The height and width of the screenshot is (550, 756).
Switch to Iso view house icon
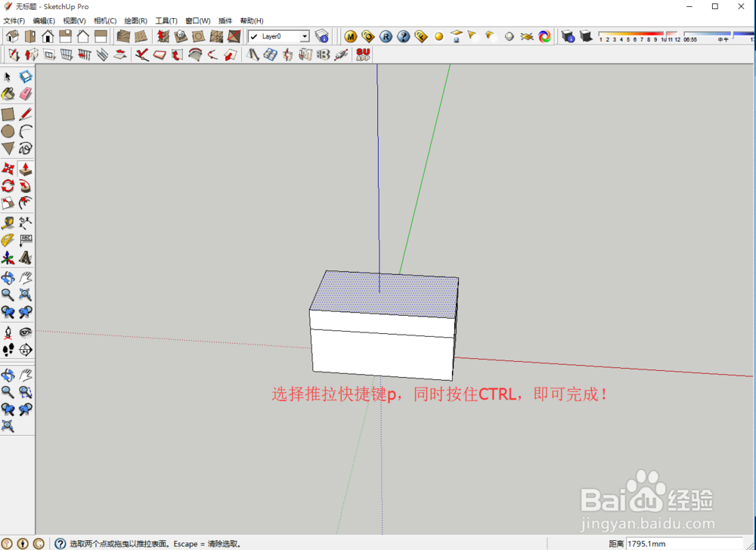click(x=13, y=36)
